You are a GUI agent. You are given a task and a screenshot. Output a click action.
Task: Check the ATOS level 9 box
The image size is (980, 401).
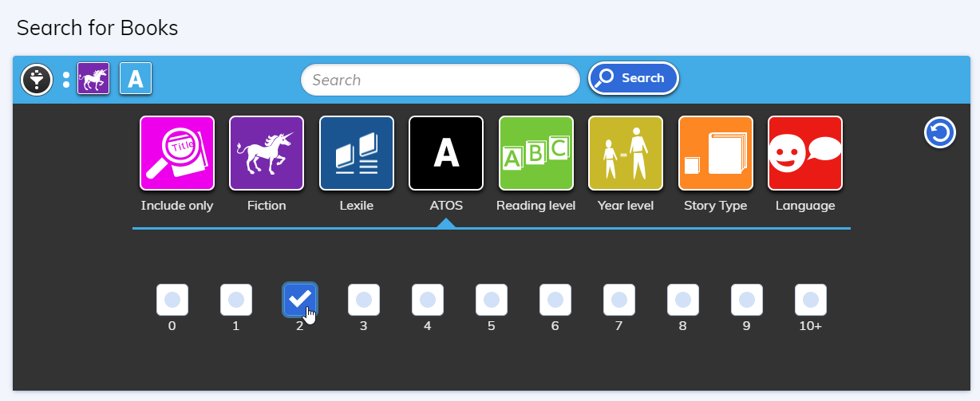point(747,300)
